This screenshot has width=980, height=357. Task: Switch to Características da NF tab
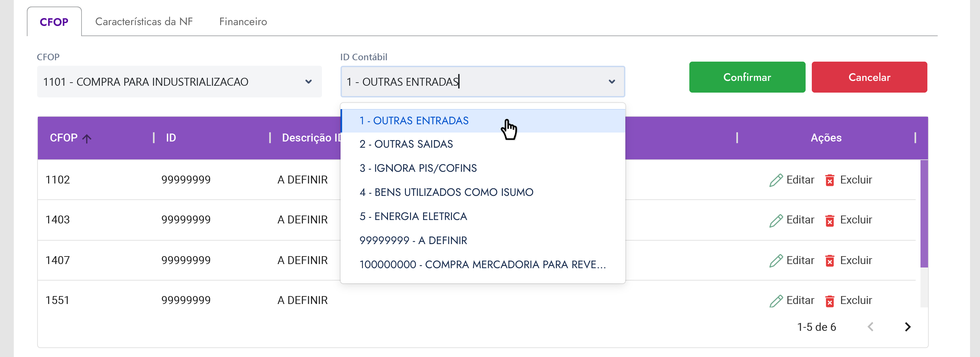pos(144,22)
